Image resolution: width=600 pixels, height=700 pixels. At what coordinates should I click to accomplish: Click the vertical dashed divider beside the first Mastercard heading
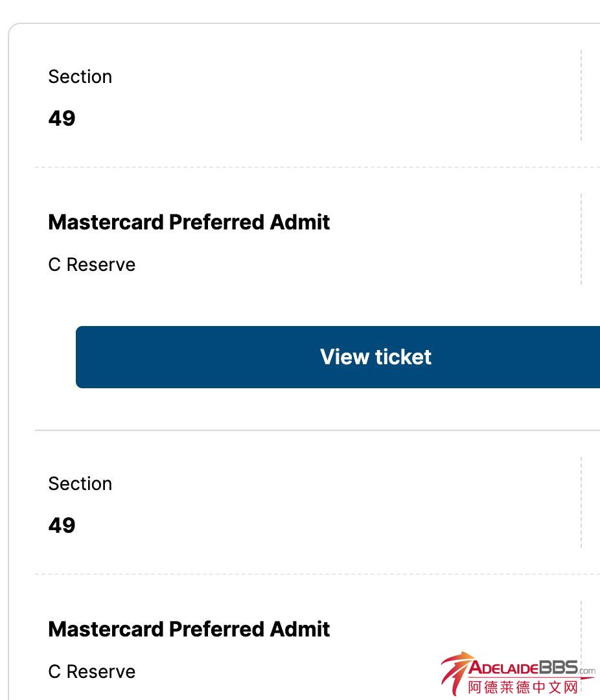pyautogui.click(x=581, y=239)
